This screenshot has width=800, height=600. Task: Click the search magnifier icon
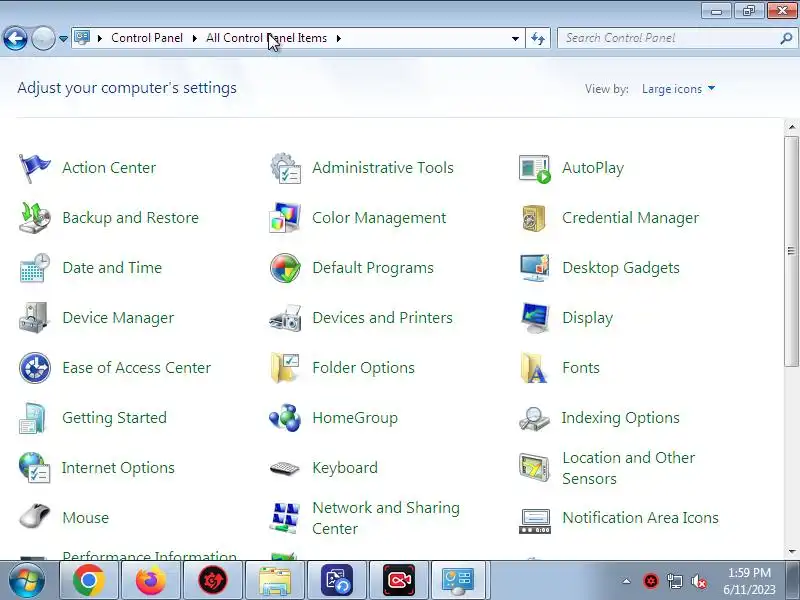click(x=786, y=38)
